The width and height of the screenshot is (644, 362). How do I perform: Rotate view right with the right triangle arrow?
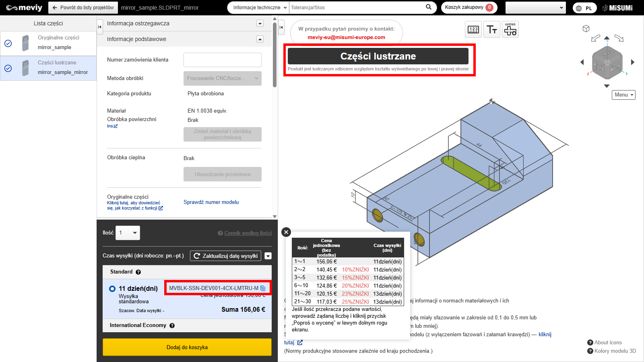[633, 62]
